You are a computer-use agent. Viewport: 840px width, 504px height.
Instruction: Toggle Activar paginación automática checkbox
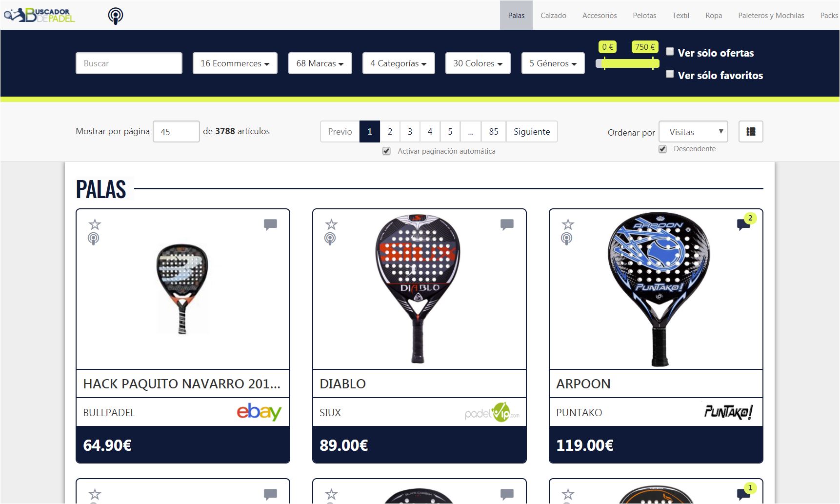click(x=386, y=151)
